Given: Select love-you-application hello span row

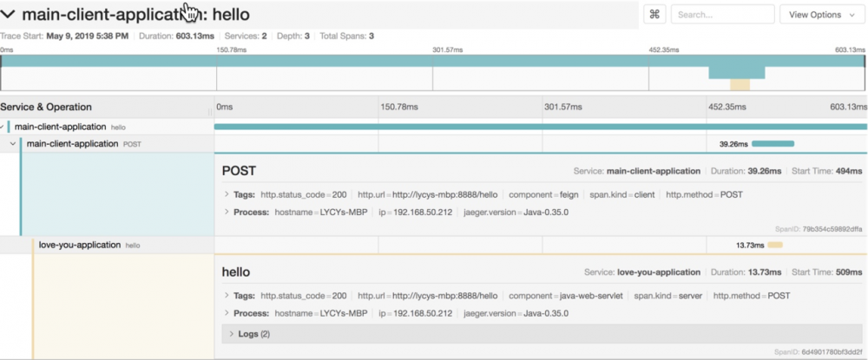Looking at the screenshot, I should coord(433,245).
